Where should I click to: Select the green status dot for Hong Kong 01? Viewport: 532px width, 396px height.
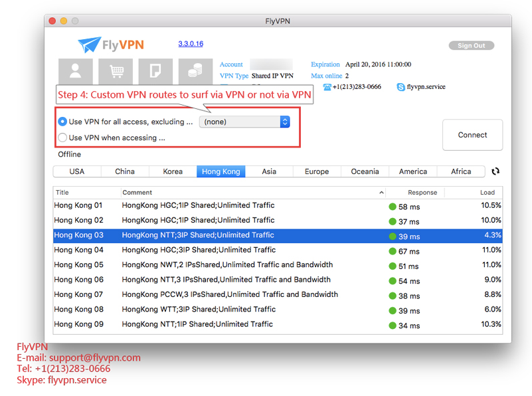pyautogui.click(x=393, y=207)
